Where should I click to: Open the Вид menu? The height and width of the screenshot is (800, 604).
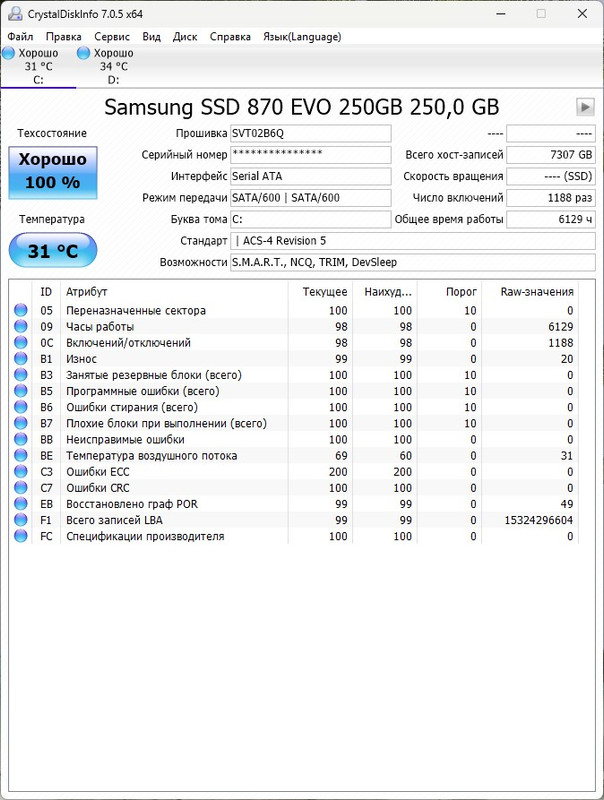152,37
